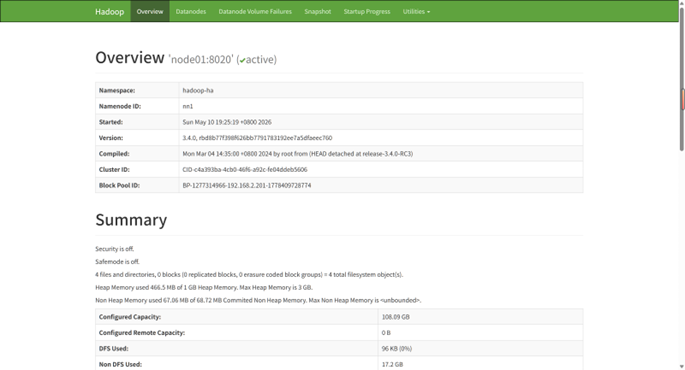Click the 'DFS Used:' label
The width and height of the screenshot is (685, 370).
[113, 348]
